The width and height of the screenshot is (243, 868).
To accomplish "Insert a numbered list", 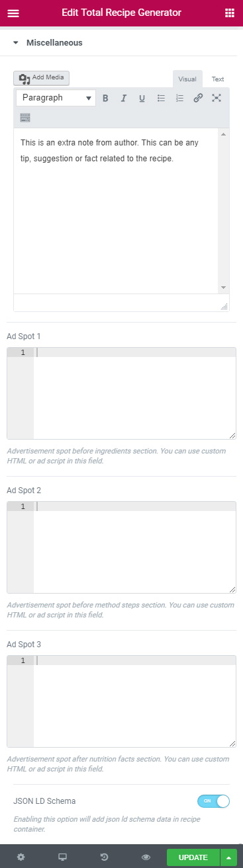I will 179,98.
